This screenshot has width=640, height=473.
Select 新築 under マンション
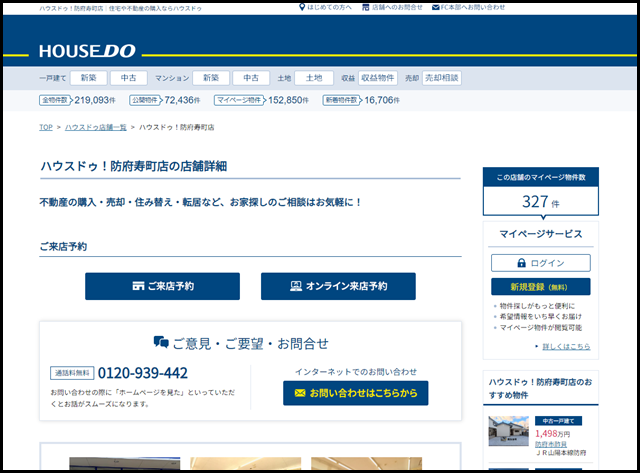pyautogui.click(x=211, y=78)
